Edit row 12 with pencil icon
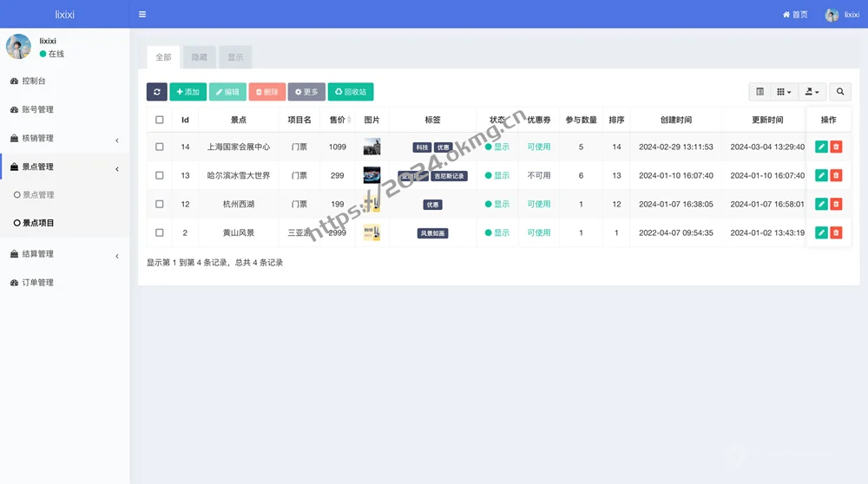Viewport: 868px width, 484px height. pos(821,204)
